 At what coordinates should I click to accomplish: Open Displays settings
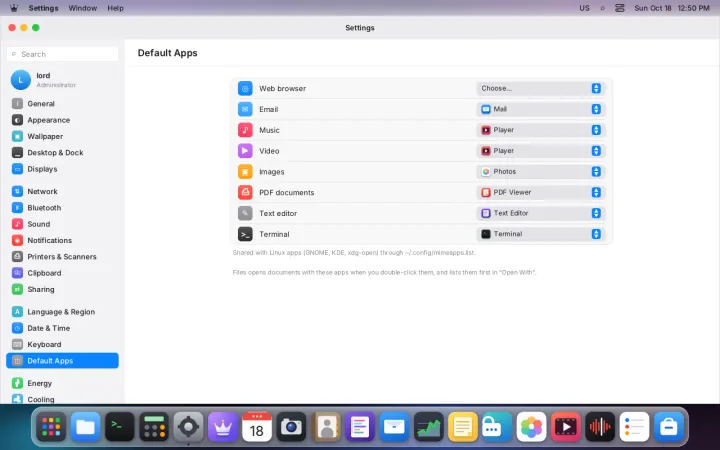(62, 169)
